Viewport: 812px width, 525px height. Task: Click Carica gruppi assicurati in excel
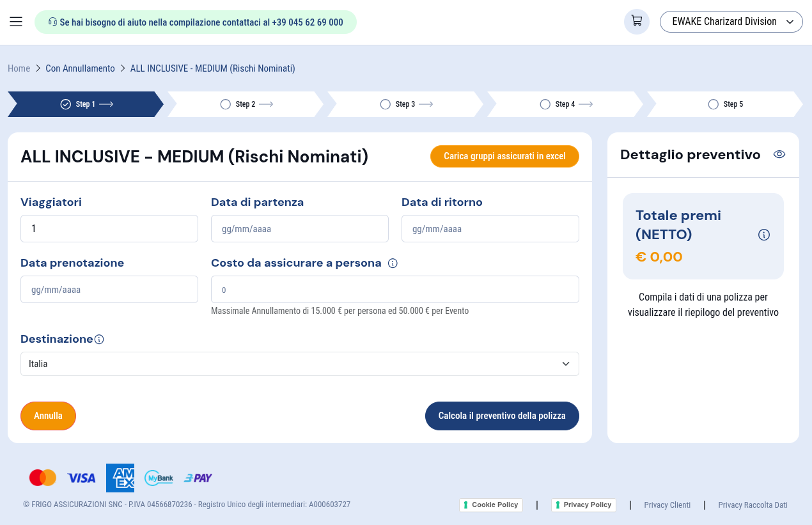click(504, 156)
